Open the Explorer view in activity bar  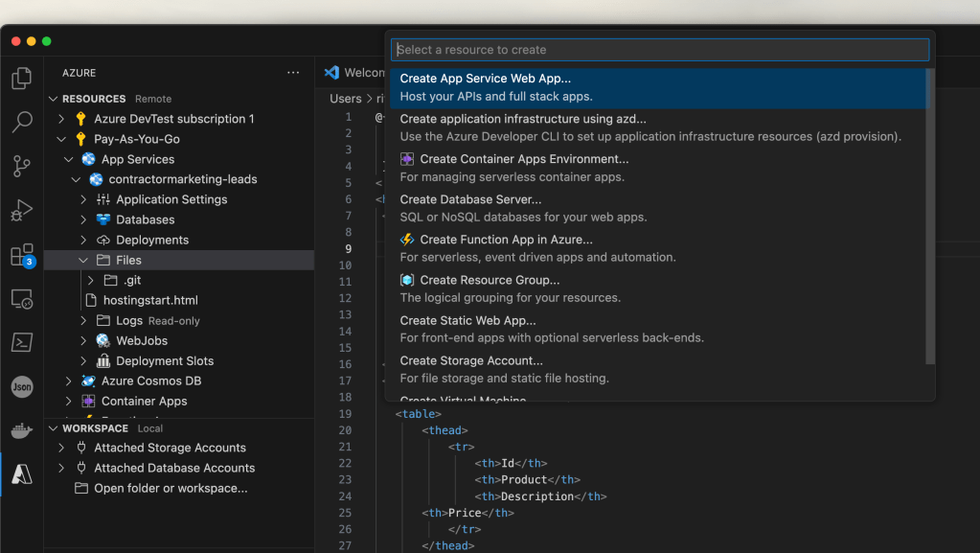tap(22, 79)
